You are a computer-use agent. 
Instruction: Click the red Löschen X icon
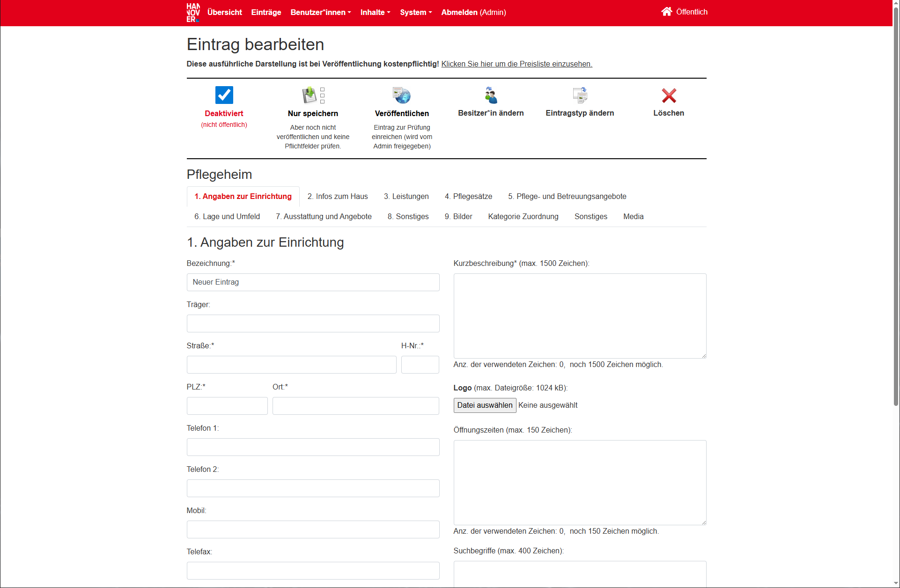(x=669, y=95)
